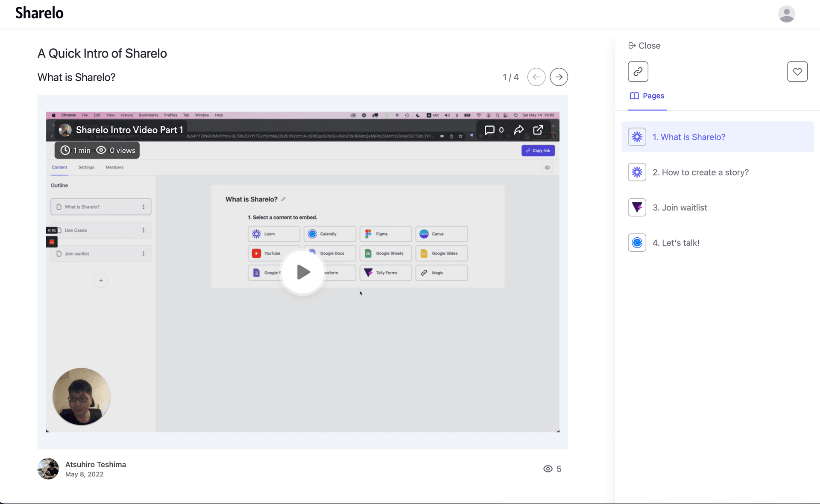Click the add page plus button

pos(101,280)
